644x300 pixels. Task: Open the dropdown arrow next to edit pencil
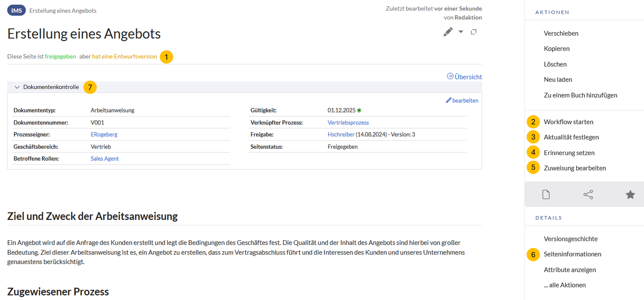point(460,32)
